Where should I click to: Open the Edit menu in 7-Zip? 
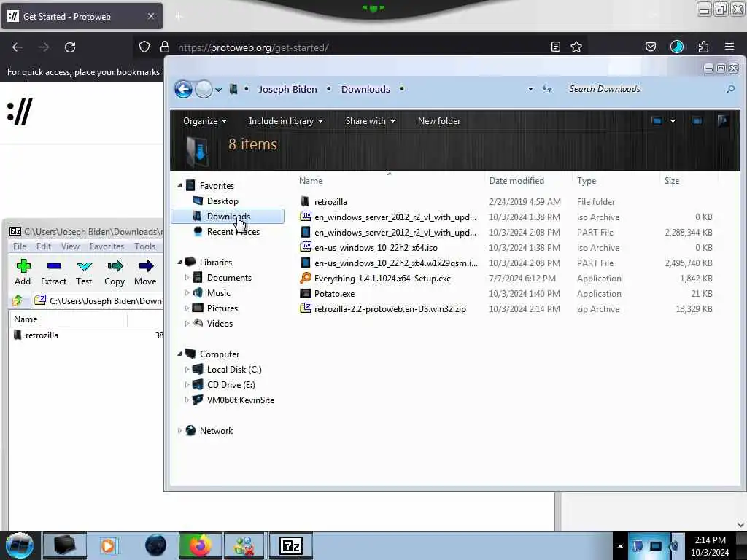(x=43, y=246)
